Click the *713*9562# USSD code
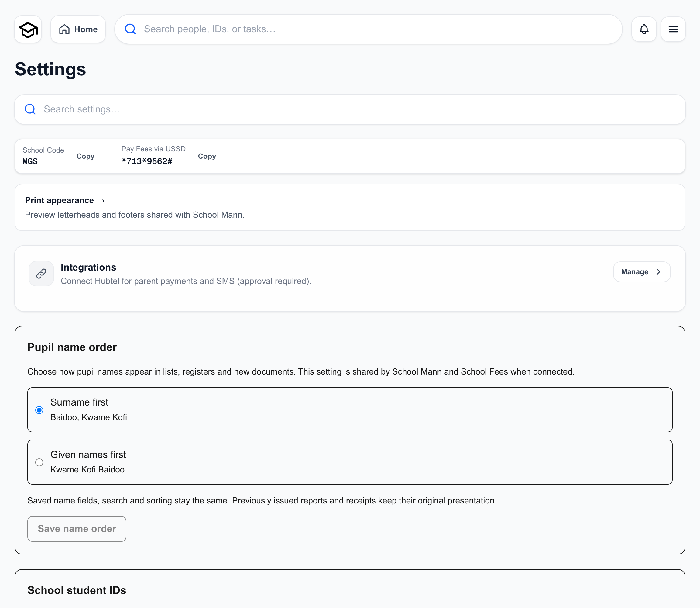This screenshot has width=700, height=608. coord(147,161)
